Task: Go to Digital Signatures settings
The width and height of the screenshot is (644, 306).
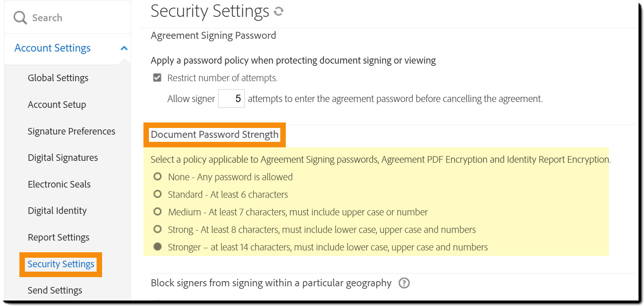Action: (x=63, y=158)
